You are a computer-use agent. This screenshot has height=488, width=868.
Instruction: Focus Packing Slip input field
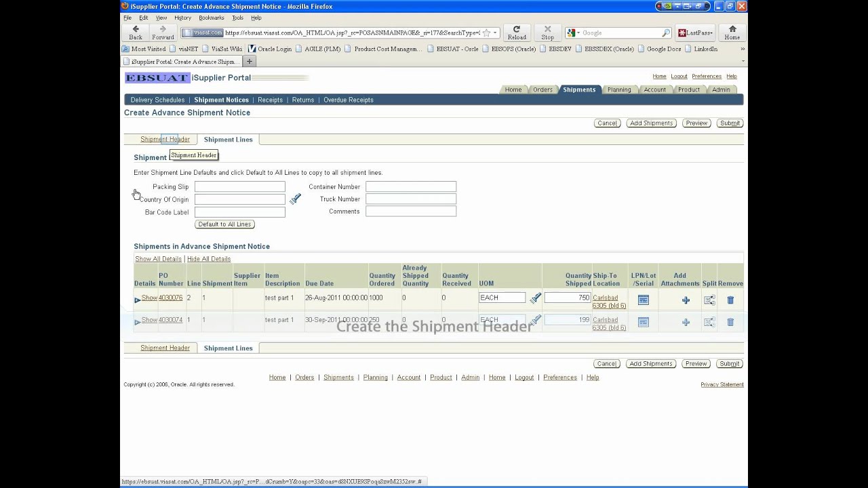[240, 186]
